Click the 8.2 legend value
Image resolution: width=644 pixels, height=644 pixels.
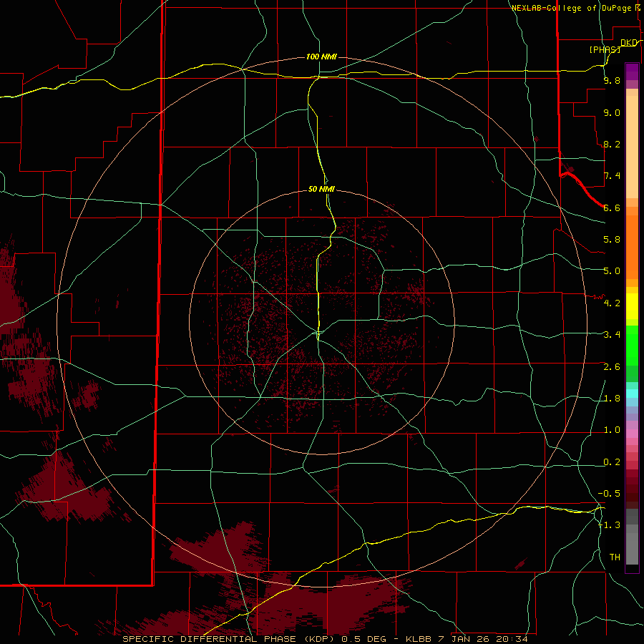pos(612,144)
